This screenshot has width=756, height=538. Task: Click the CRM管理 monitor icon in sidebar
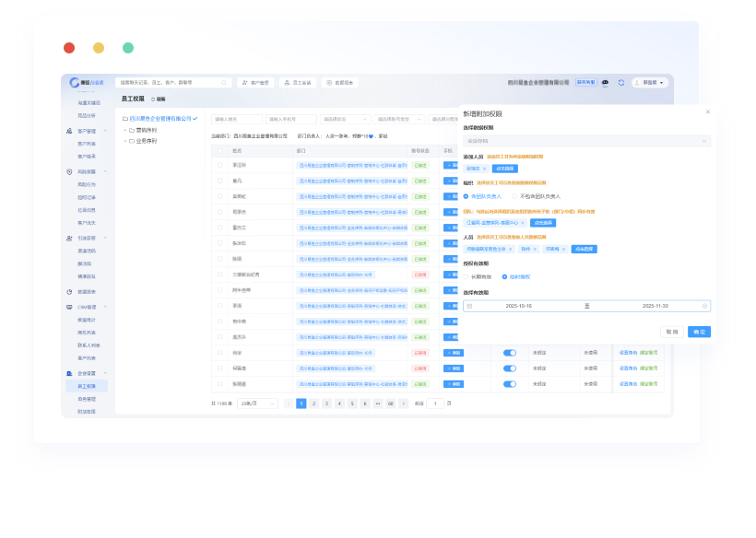[x=70, y=307]
